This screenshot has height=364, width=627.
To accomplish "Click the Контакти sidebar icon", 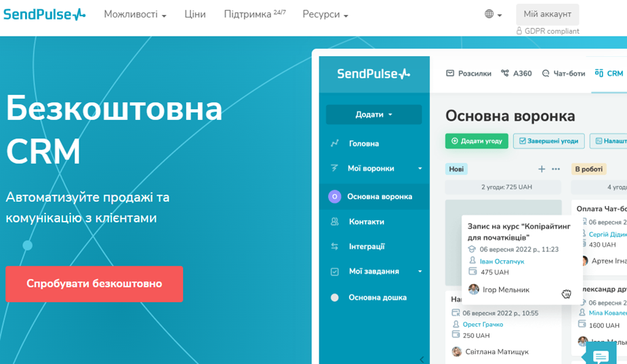I will 335,222.
